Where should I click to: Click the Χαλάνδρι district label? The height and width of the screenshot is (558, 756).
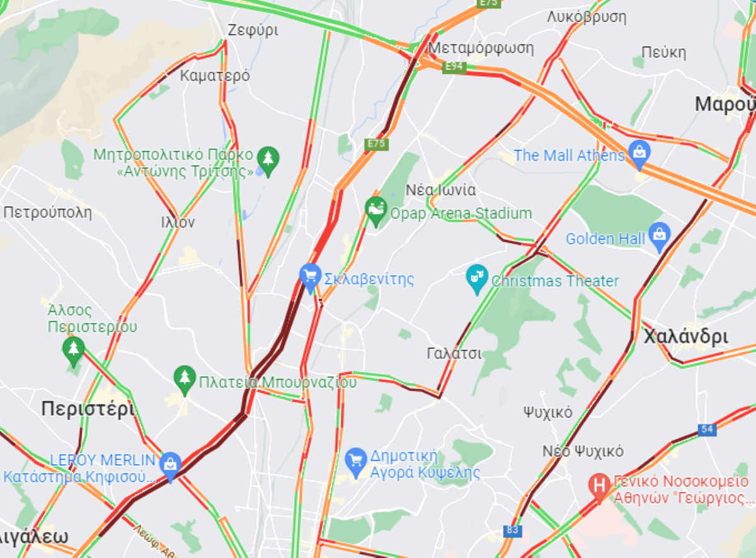(685, 336)
